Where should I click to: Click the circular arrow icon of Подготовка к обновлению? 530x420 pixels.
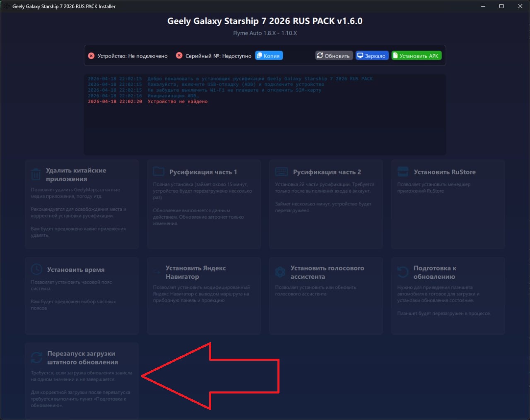(x=403, y=272)
